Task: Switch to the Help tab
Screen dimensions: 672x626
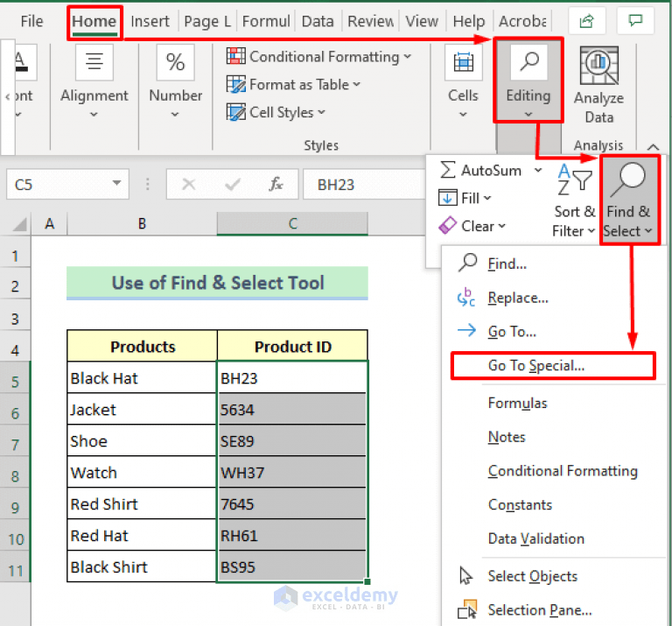Action: pos(469,21)
